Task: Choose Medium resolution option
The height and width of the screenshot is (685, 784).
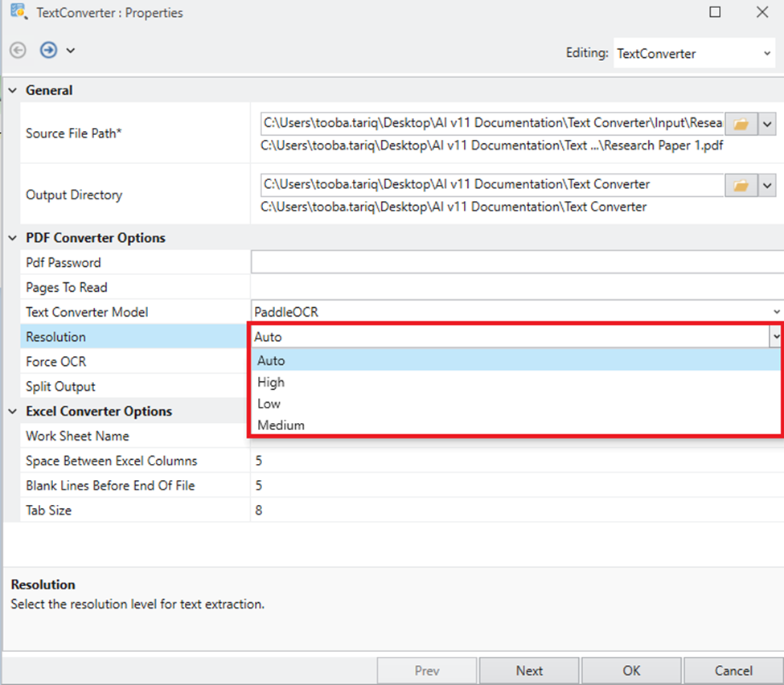Action: coord(281,425)
